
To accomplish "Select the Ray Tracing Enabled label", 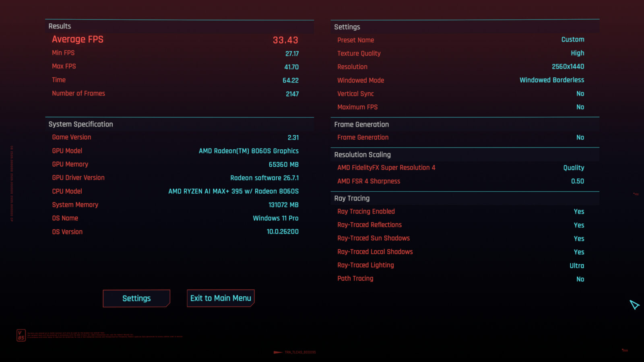I will click(x=366, y=211).
